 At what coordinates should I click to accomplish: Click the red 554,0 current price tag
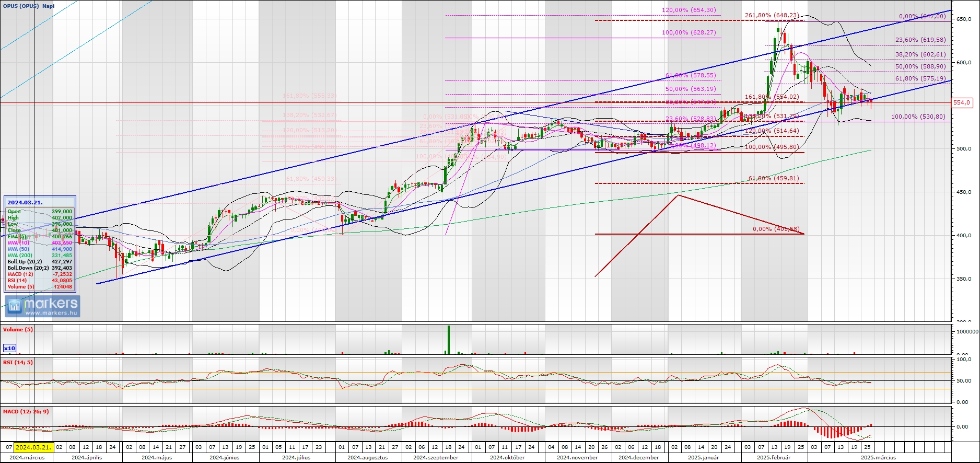point(962,103)
